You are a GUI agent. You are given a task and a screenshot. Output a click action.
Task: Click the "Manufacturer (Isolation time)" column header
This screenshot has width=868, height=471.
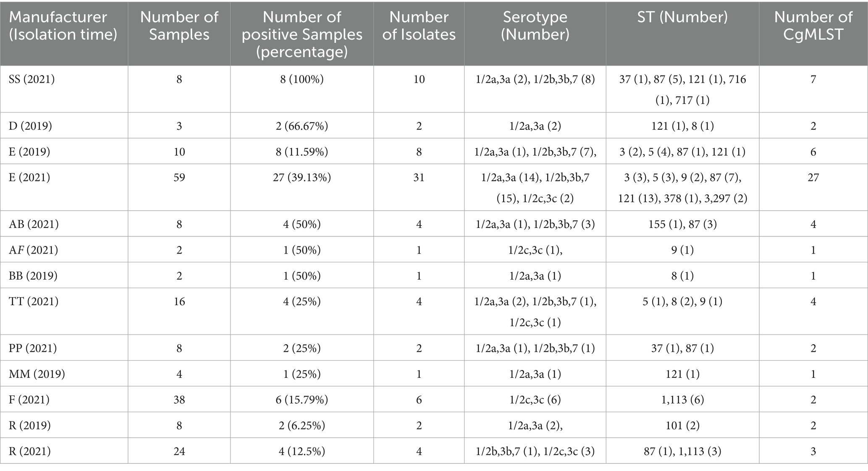63,26
